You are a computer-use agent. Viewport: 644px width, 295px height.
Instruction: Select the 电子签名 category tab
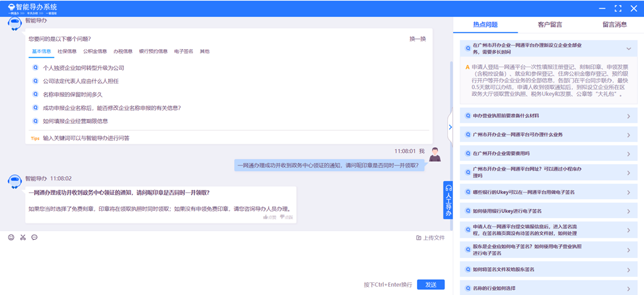(184, 52)
